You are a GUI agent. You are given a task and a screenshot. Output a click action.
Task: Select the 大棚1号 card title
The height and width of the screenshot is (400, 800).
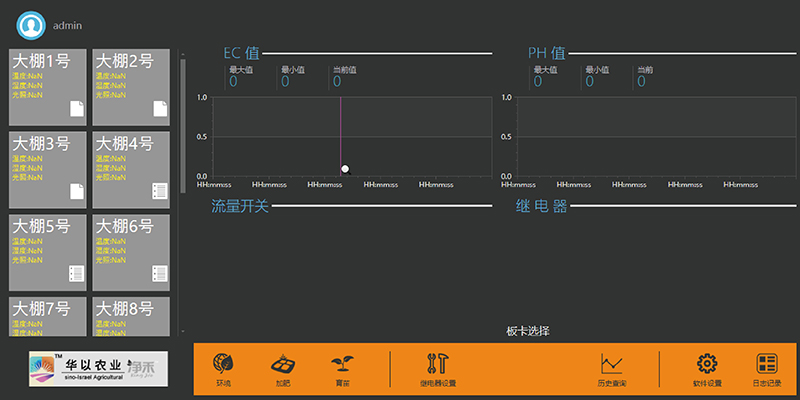pos(41,62)
